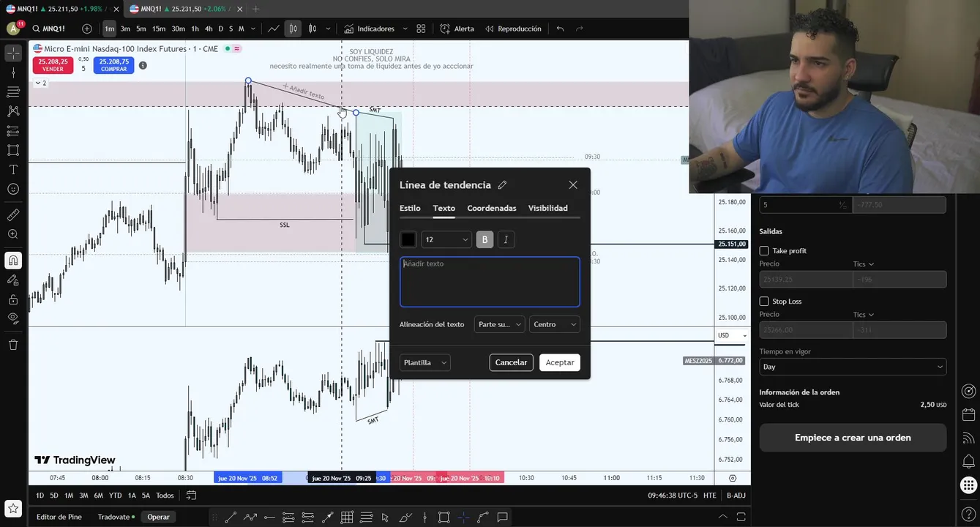This screenshot has height=527, width=980.
Task: Open the layout grid selector icon
Action: point(421,29)
